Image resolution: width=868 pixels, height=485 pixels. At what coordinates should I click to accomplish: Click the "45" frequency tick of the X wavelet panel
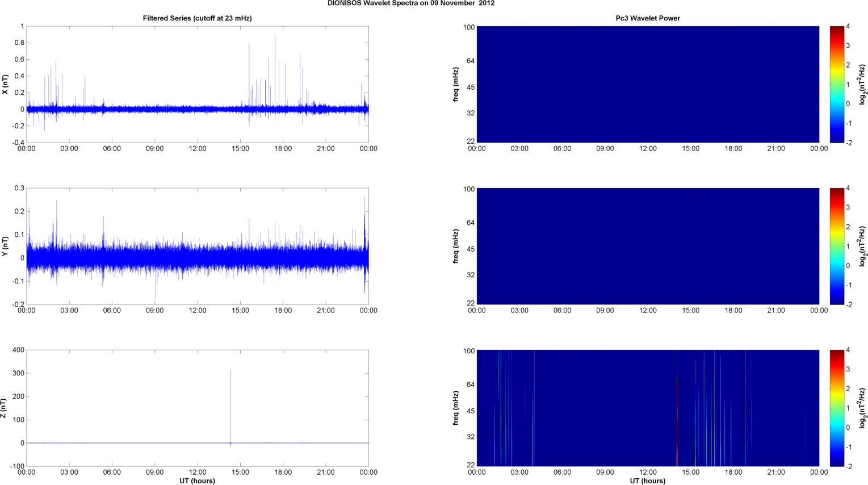(471, 87)
